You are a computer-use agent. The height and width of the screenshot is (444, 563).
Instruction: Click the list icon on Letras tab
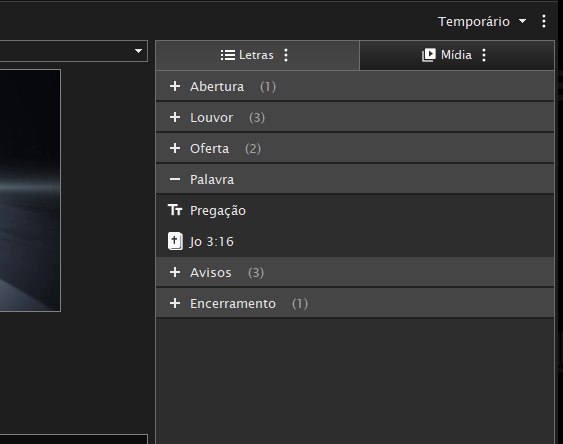pos(228,55)
